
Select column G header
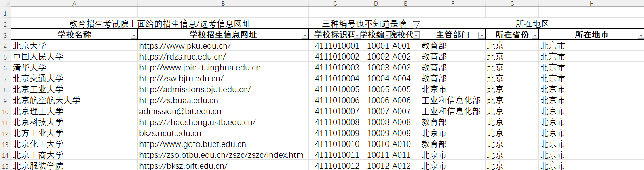coord(512,3)
